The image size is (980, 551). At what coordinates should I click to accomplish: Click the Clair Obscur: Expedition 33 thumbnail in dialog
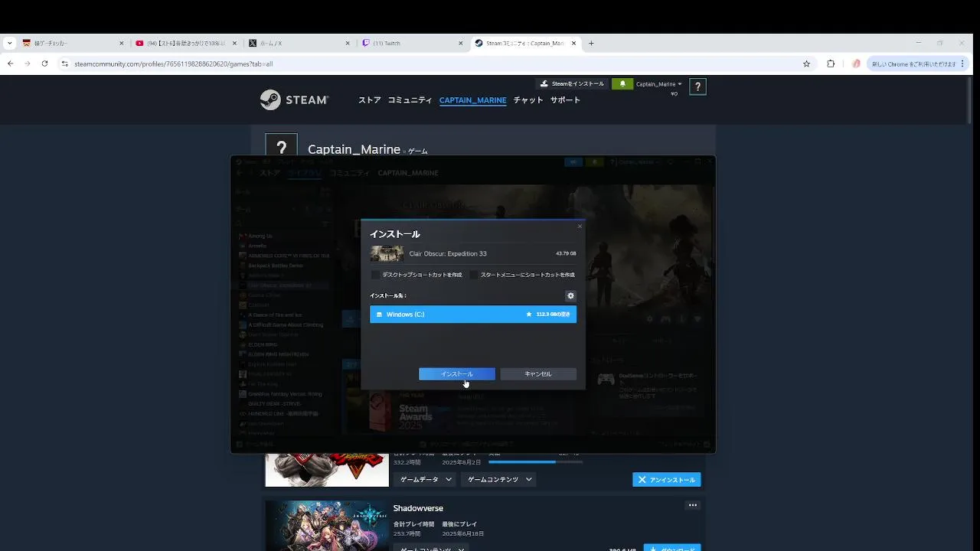(x=387, y=253)
